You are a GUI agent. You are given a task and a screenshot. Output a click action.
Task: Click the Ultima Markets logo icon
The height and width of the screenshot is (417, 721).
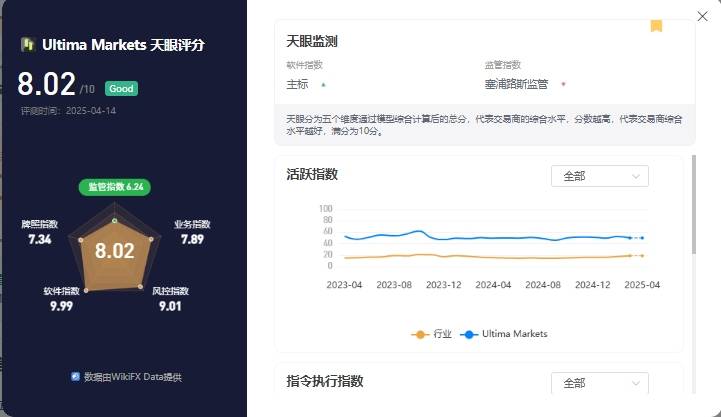point(28,45)
